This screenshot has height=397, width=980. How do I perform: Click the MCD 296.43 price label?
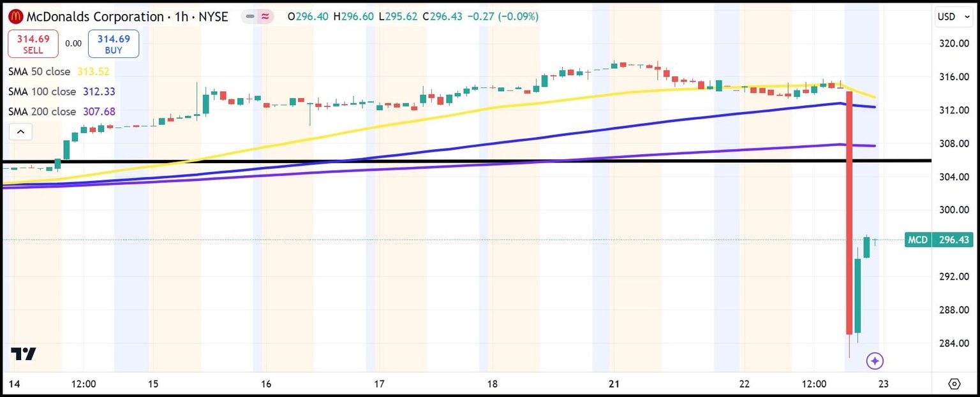pos(940,240)
